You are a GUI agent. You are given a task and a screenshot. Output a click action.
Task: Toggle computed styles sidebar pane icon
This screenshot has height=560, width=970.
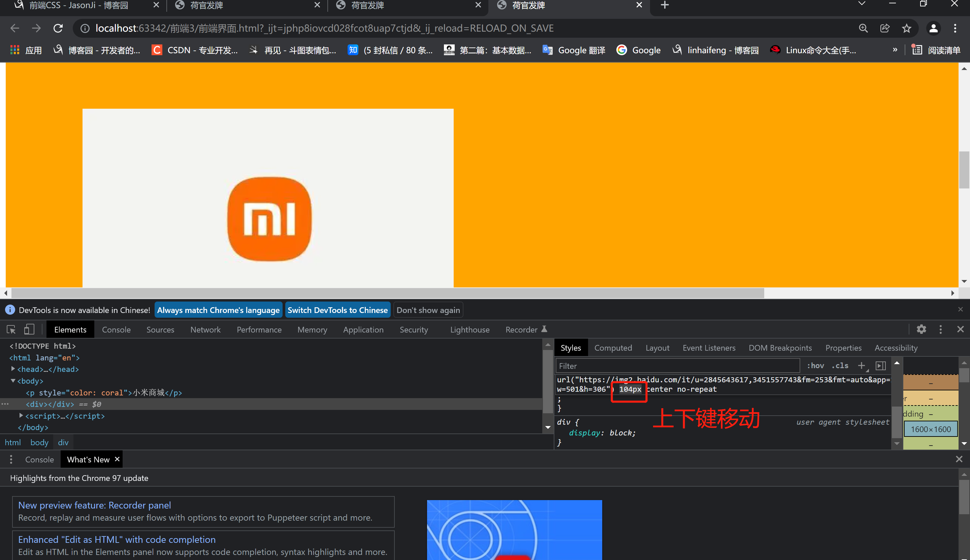(x=881, y=365)
